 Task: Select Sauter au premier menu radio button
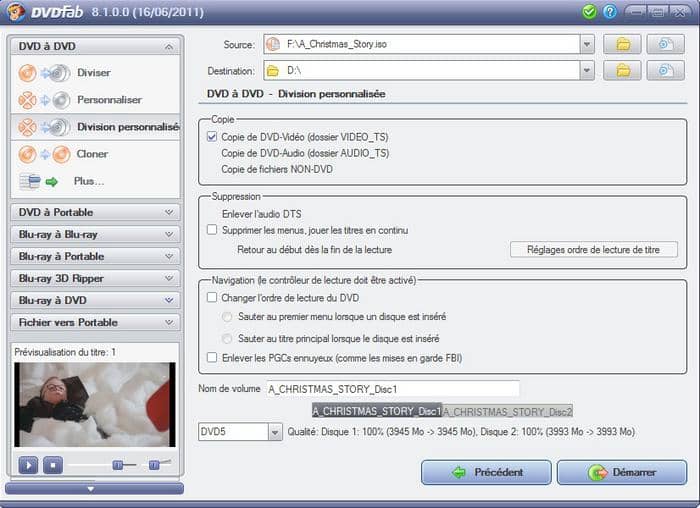click(227, 316)
